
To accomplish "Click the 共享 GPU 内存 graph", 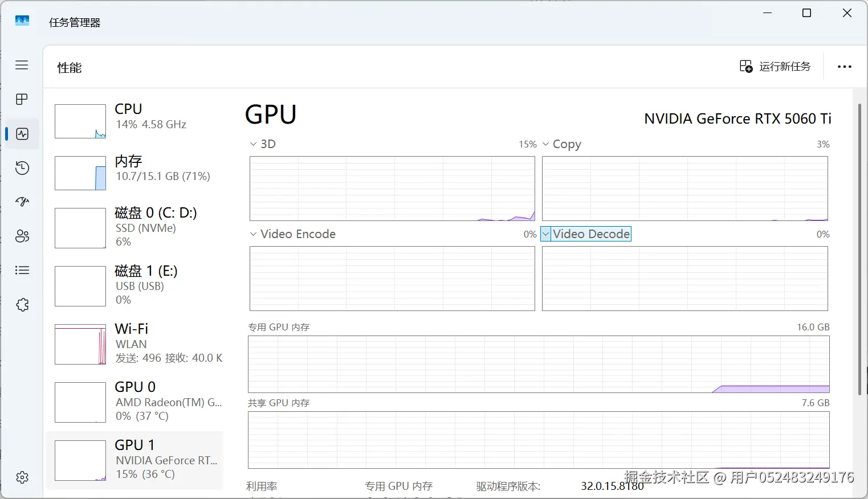I will tap(539, 440).
